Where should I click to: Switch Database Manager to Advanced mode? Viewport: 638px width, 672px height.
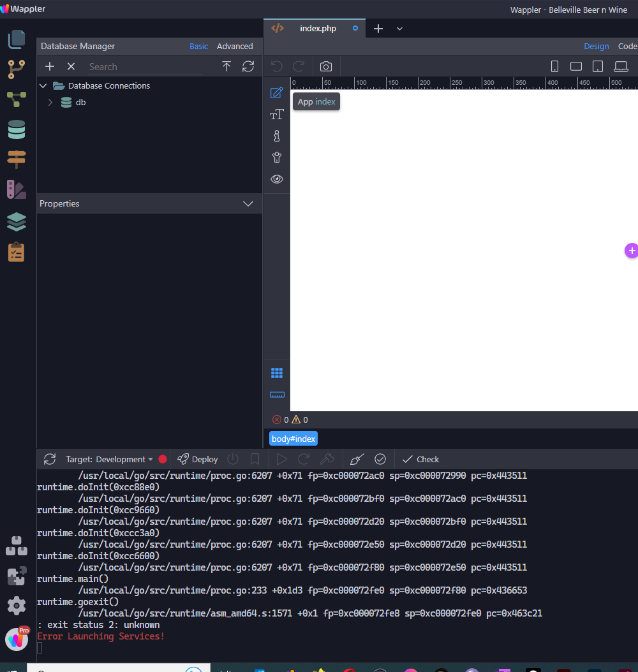click(x=235, y=46)
